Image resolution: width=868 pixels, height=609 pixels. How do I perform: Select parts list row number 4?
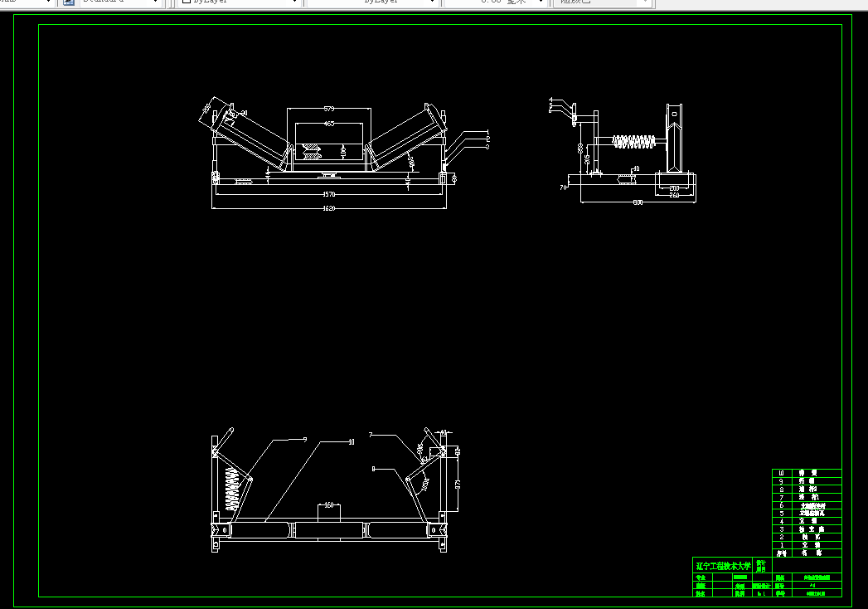782,521
